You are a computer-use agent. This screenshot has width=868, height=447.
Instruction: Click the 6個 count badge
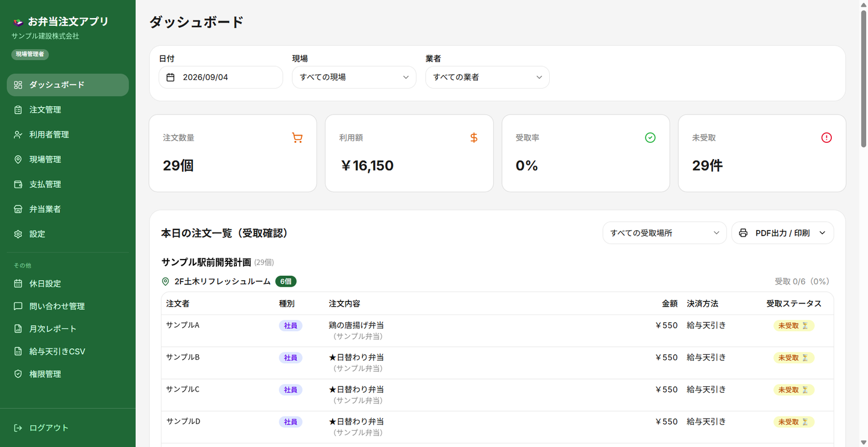286,281
